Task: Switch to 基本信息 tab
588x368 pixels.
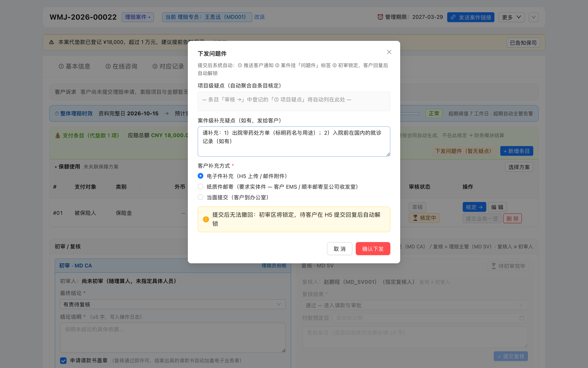Action: click(x=75, y=66)
